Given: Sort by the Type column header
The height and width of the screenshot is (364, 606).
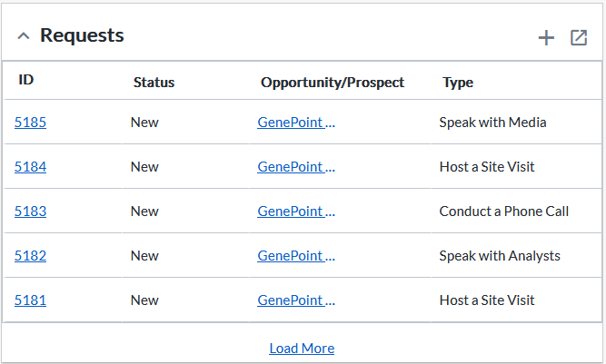Looking at the screenshot, I should pyautogui.click(x=458, y=83).
